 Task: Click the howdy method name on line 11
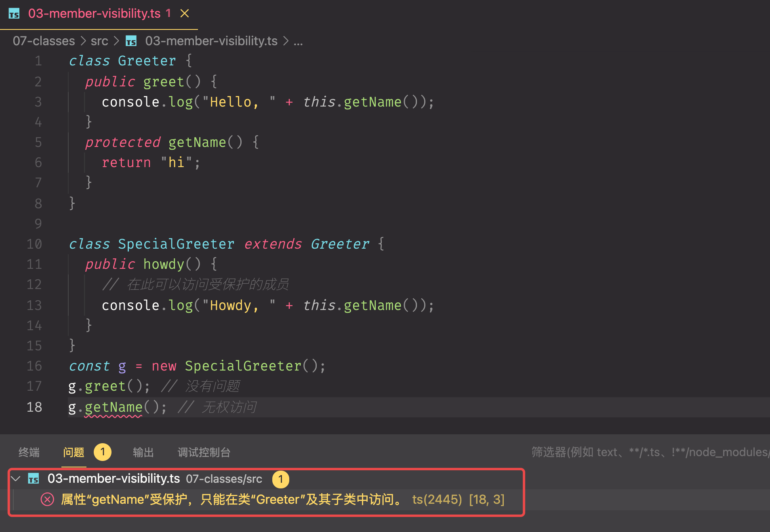[164, 264]
